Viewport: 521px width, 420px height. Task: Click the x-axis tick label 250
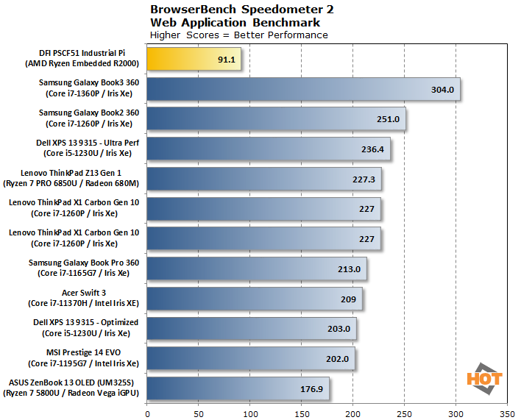(x=405, y=414)
